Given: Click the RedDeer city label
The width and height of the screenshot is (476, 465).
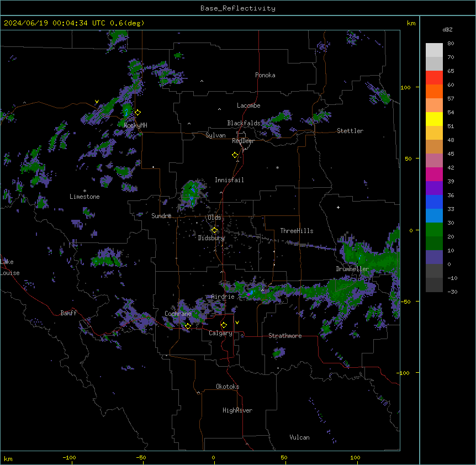Looking at the screenshot, I should 243,141.
